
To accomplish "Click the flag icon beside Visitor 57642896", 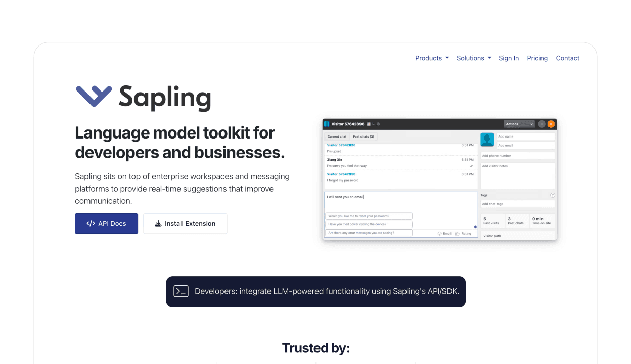I will click(369, 124).
